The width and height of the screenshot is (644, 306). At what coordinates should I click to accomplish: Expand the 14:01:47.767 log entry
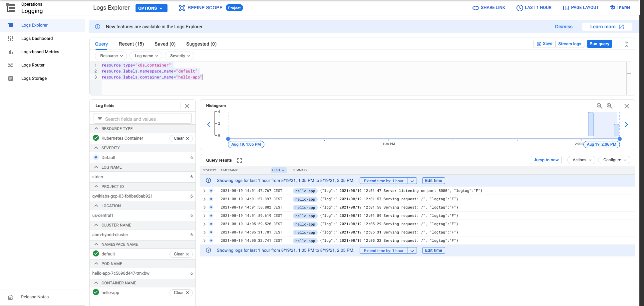tap(204, 191)
